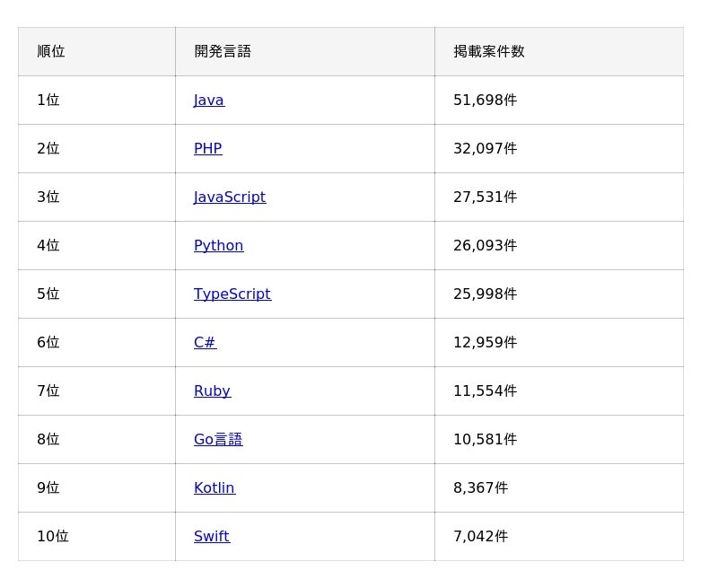
Task: Click the C# link
Action: coord(205,343)
